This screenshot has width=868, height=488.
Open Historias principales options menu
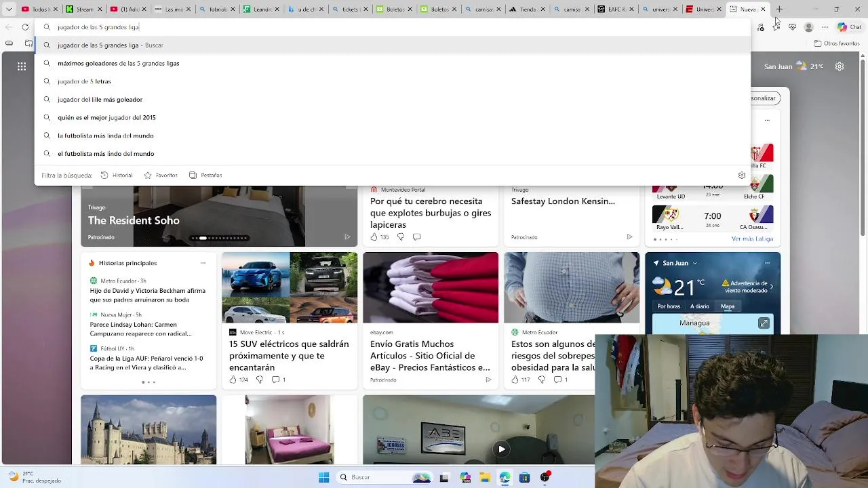(x=202, y=263)
